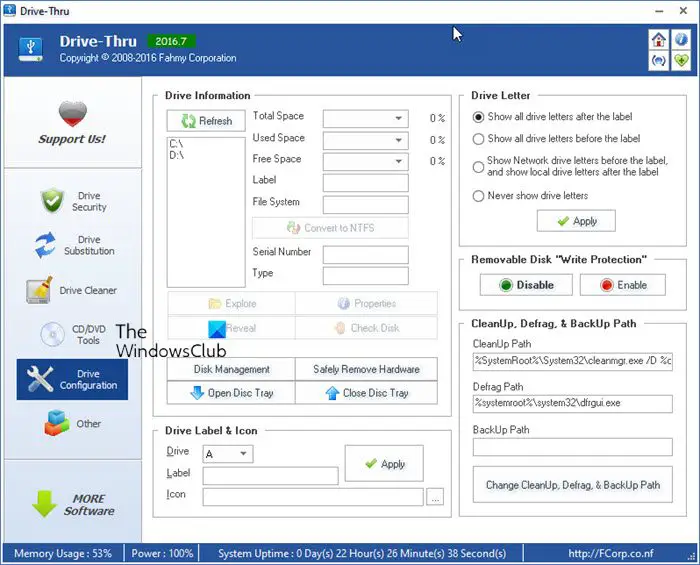
Task: Click Power: 100% status entry
Action: (x=162, y=554)
